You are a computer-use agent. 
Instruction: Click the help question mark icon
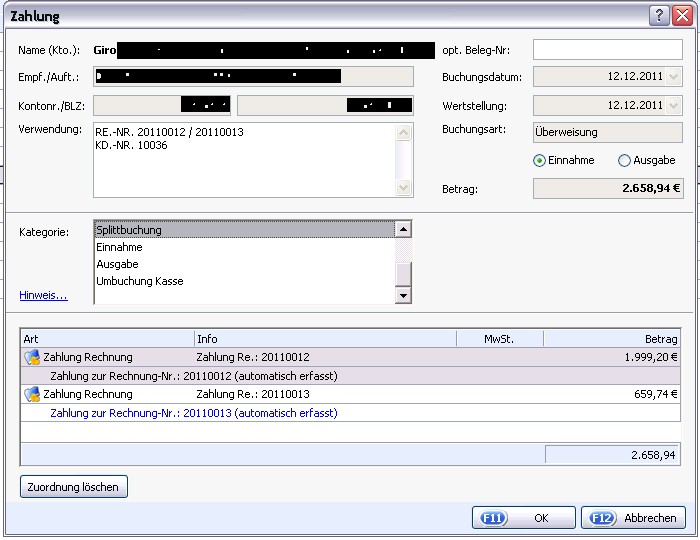pyautogui.click(x=658, y=16)
